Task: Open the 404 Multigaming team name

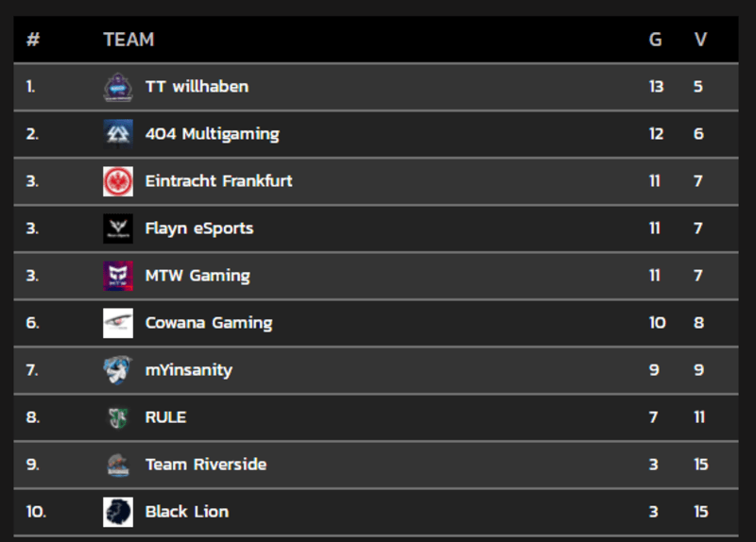Action: pos(212,134)
